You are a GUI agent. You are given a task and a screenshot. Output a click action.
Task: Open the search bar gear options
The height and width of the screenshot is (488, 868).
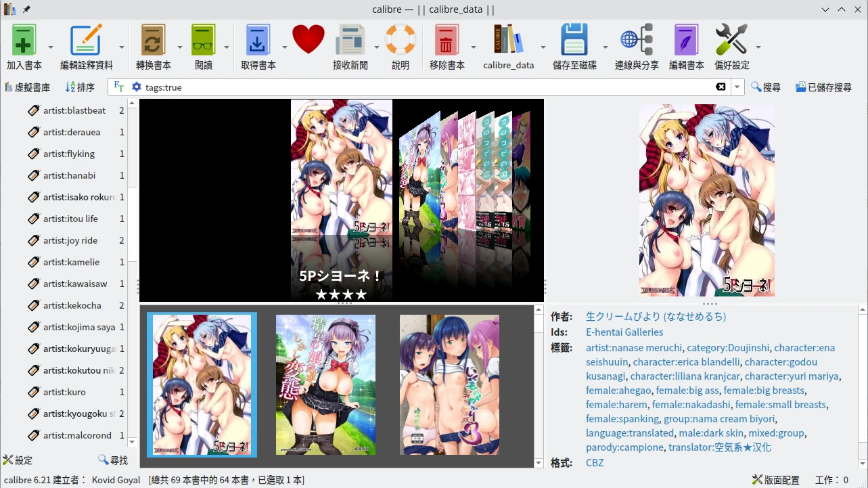(x=137, y=87)
